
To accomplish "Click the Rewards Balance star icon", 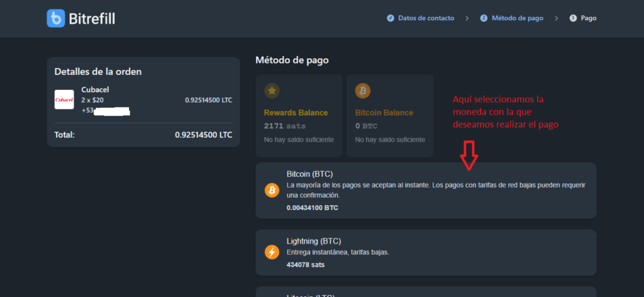I will (x=272, y=91).
